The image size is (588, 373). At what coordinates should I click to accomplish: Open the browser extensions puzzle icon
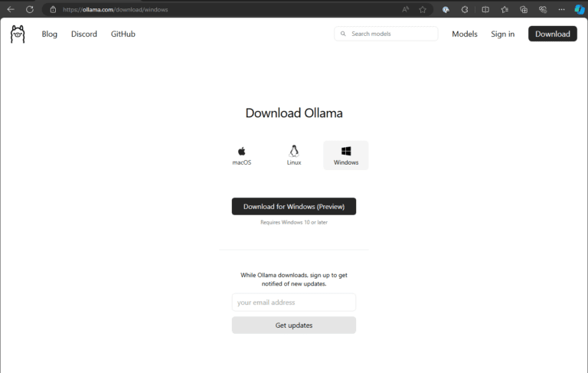click(x=465, y=9)
